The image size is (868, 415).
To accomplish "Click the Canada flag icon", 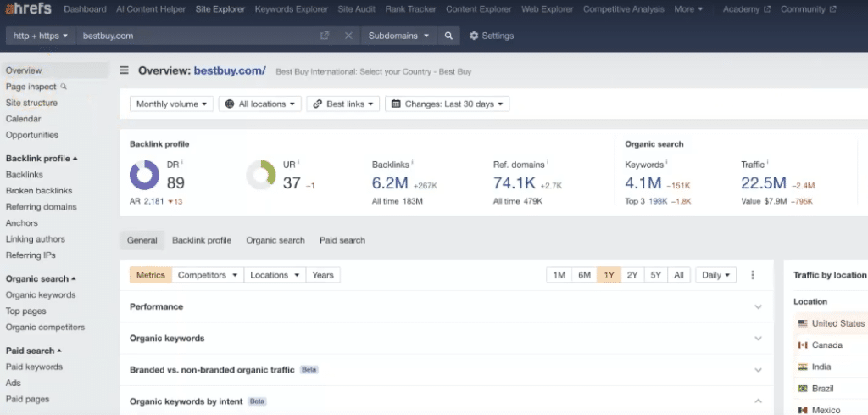I will point(803,345).
